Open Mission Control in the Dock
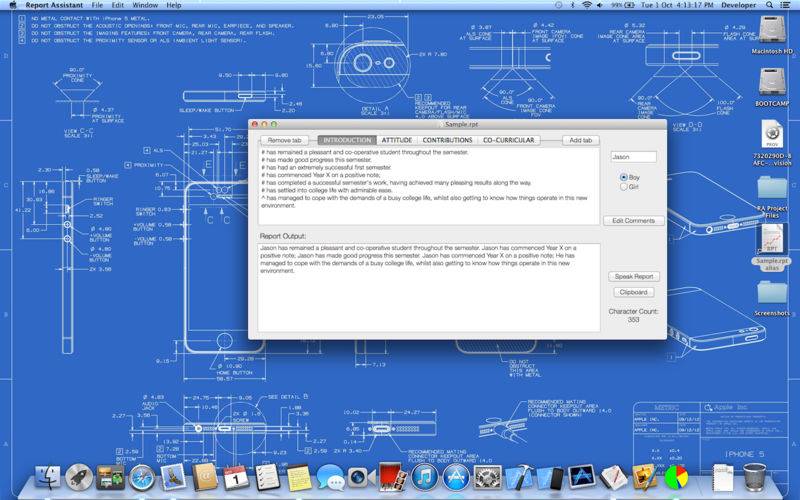The image size is (800, 500). (110, 478)
